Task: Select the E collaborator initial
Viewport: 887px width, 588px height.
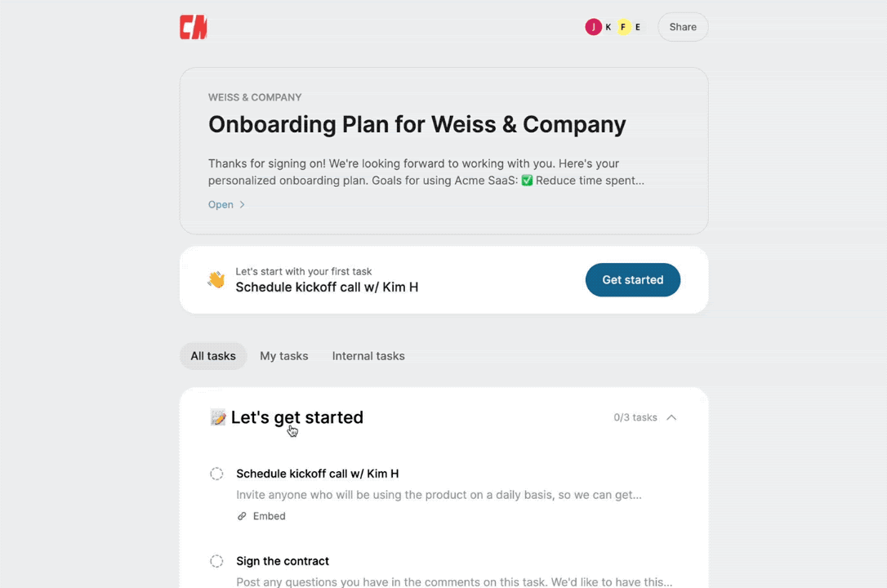Action: coord(638,26)
